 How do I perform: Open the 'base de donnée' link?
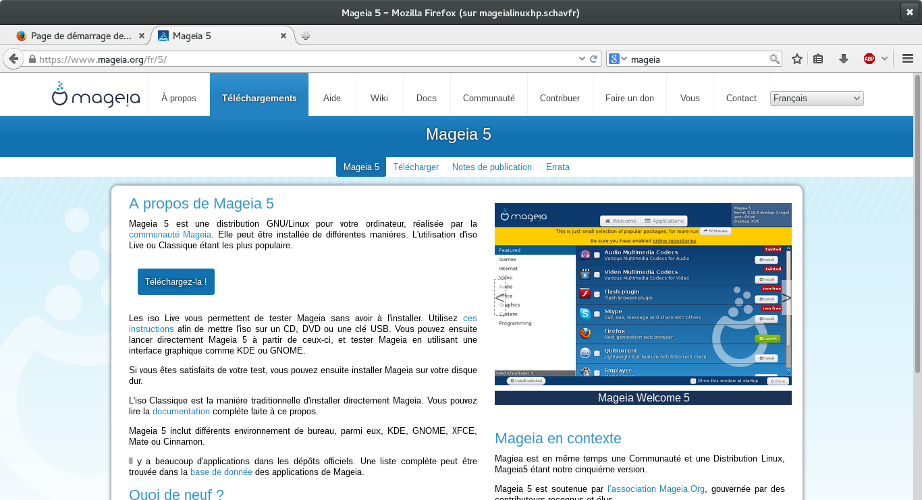pos(221,472)
